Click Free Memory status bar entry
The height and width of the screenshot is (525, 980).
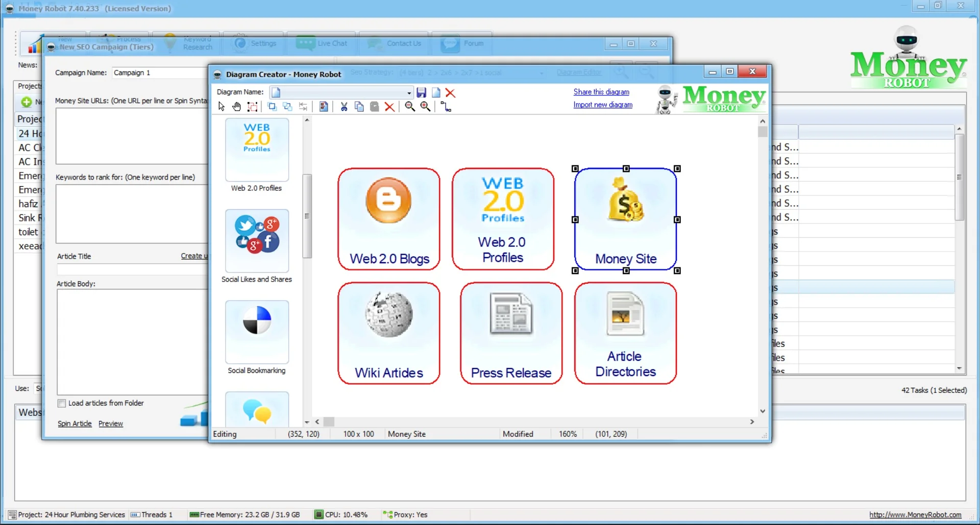pyautogui.click(x=244, y=515)
